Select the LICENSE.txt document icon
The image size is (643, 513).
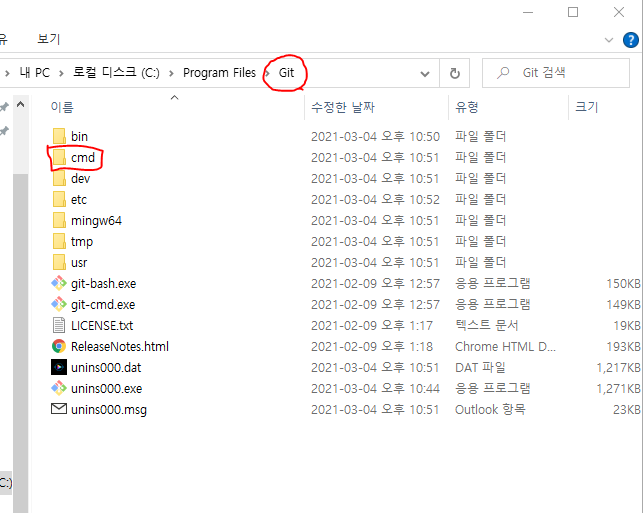click(59, 325)
